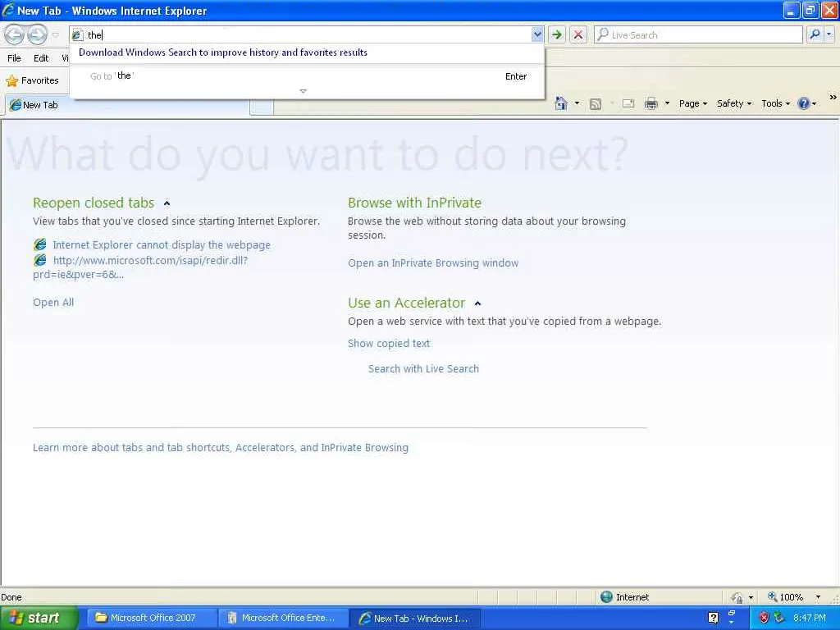This screenshot has height=630, width=840.
Task: Click the page icon in address bar
Action: pos(78,34)
